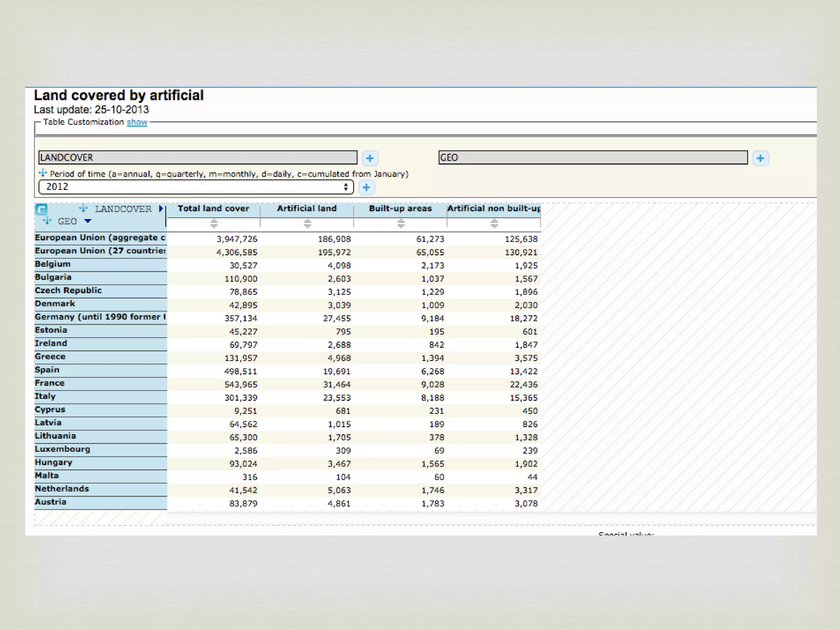Screen dimensions: 840x630
Task: Sort by Built-up areas column arrows
Action: pyautogui.click(x=401, y=224)
